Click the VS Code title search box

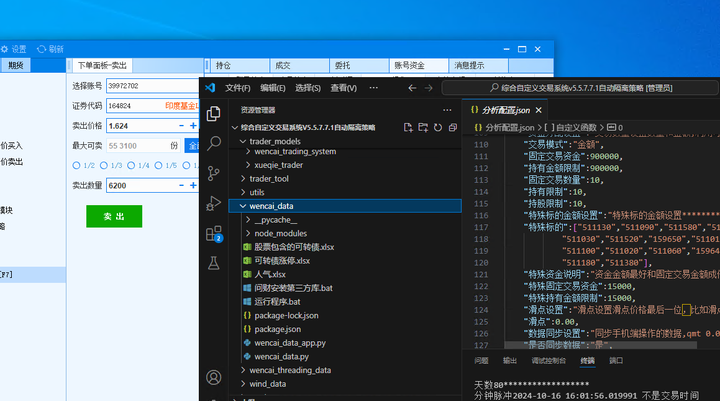pyautogui.click(x=580, y=88)
